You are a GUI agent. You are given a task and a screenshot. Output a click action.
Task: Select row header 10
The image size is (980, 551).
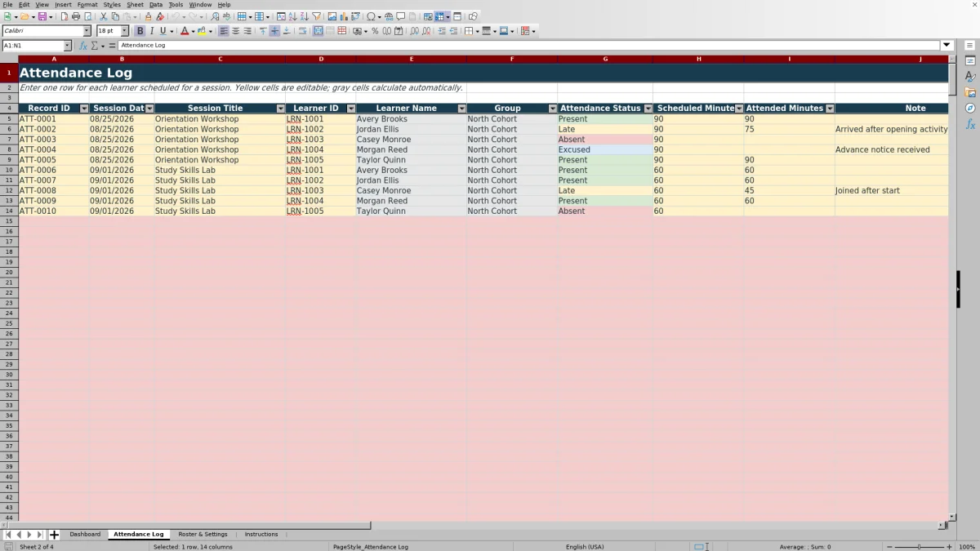point(9,170)
